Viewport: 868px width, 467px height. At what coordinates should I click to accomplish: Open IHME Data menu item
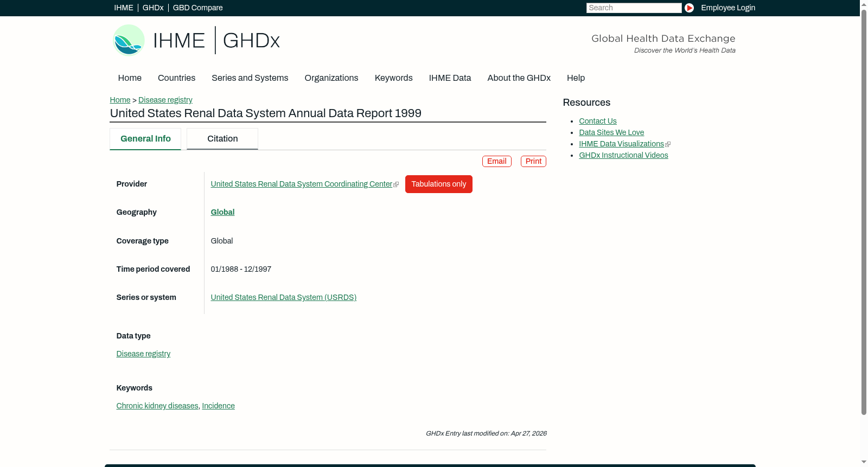coord(450,78)
